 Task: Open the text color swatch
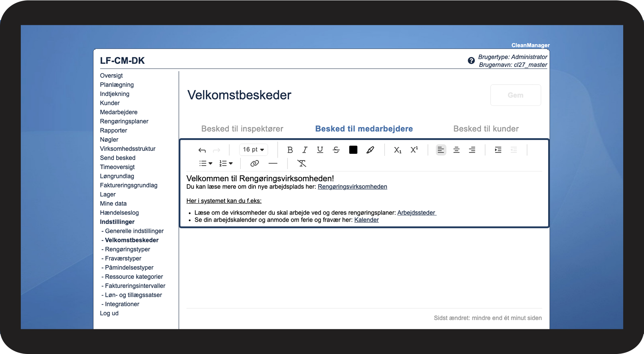353,149
